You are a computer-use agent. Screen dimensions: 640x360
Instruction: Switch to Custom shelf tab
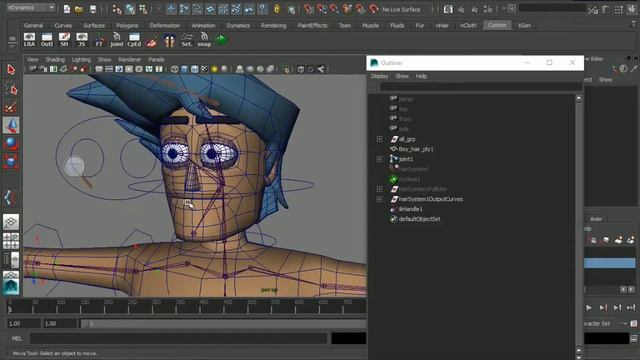coord(497,25)
